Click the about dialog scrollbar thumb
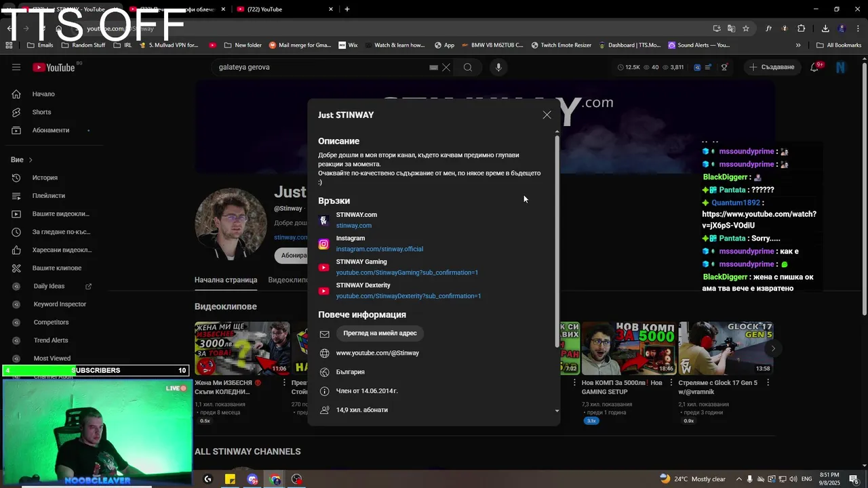Image resolution: width=868 pixels, height=488 pixels. click(557, 241)
